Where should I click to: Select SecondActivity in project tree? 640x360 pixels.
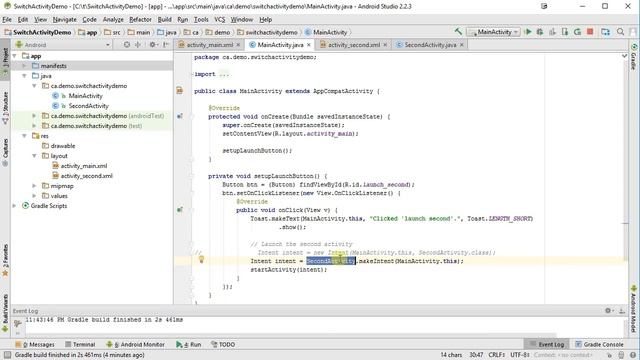click(88, 106)
